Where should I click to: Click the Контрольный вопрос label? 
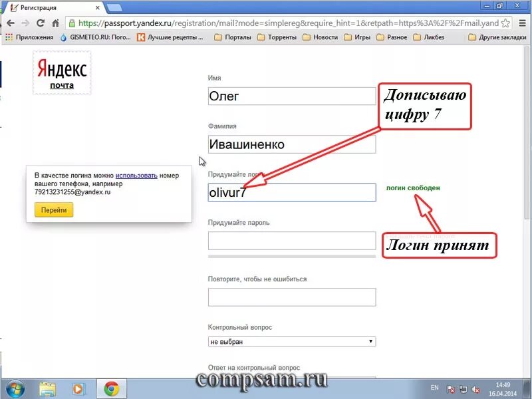pos(240,327)
